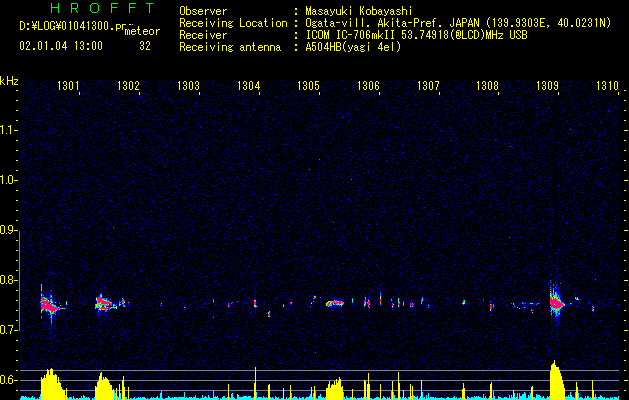Click the strong meteor echo at 1309

point(556,303)
